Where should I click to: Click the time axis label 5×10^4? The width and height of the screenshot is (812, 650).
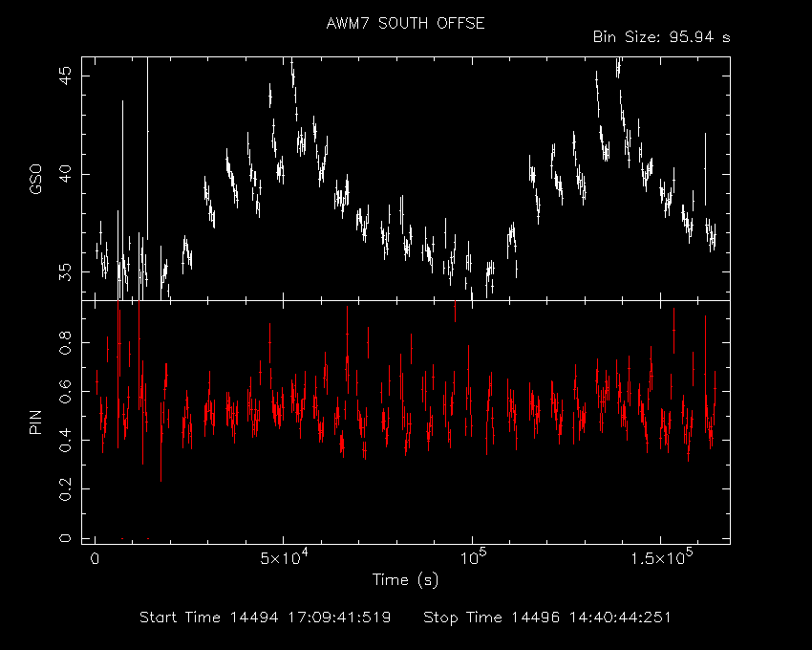(x=284, y=557)
